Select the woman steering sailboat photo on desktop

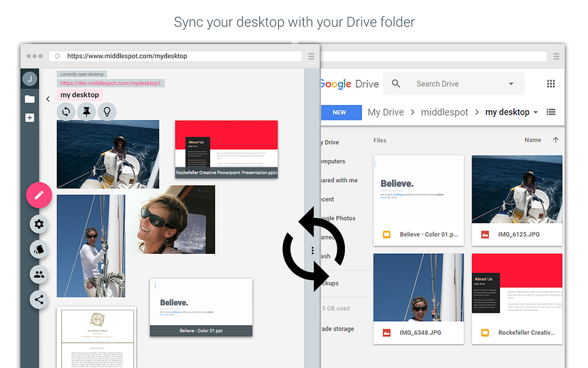pyautogui.click(x=108, y=154)
